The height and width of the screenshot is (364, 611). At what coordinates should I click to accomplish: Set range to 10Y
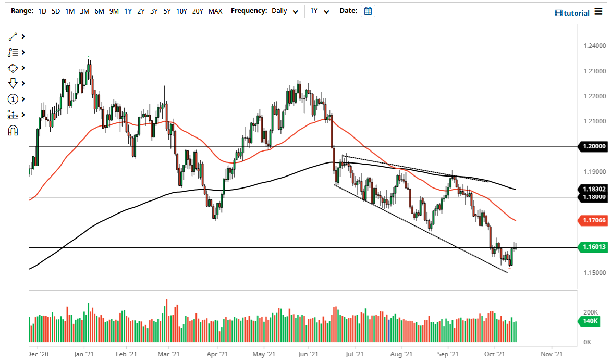[x=181, y=11]
